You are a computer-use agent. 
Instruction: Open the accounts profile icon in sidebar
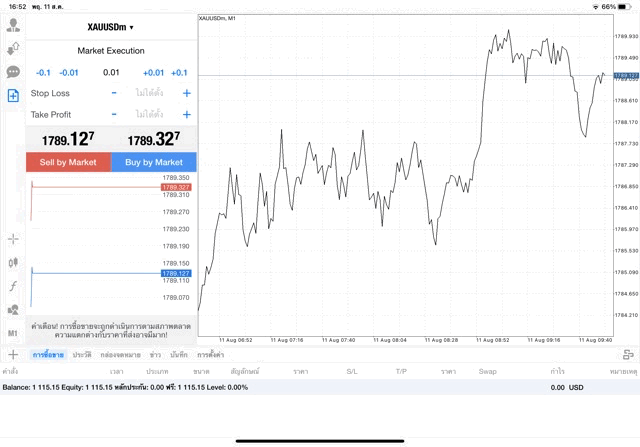[x=13, y=25]
